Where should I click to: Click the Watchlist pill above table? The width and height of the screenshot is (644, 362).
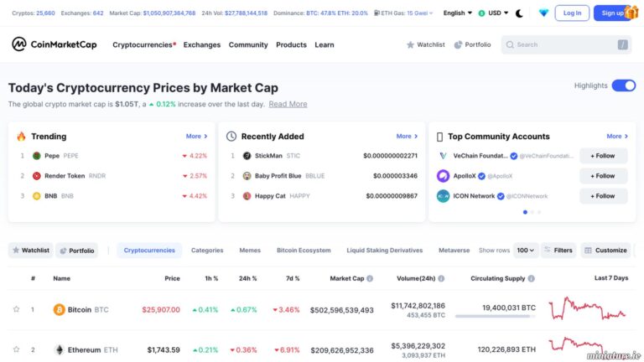click(x=31, y=250)
